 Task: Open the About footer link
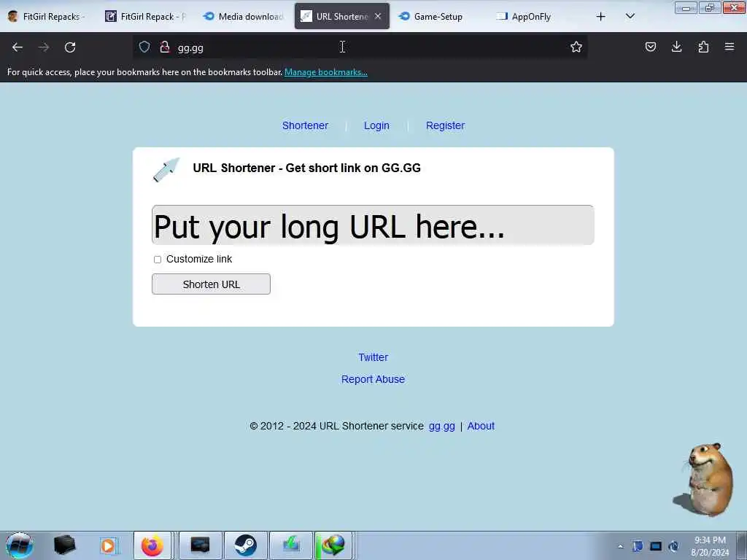[x=481, y=426]
